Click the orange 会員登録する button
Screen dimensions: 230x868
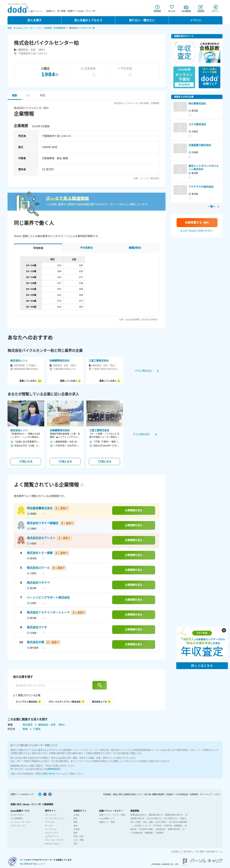[x=197, y=222]
